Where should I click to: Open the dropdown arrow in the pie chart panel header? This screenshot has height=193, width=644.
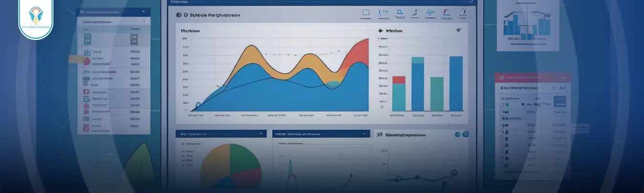260,134
